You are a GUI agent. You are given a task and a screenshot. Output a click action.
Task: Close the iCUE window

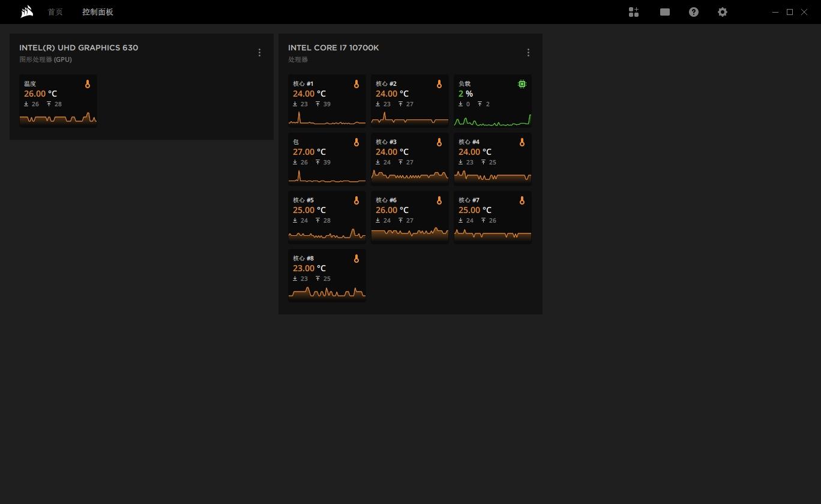804,12
